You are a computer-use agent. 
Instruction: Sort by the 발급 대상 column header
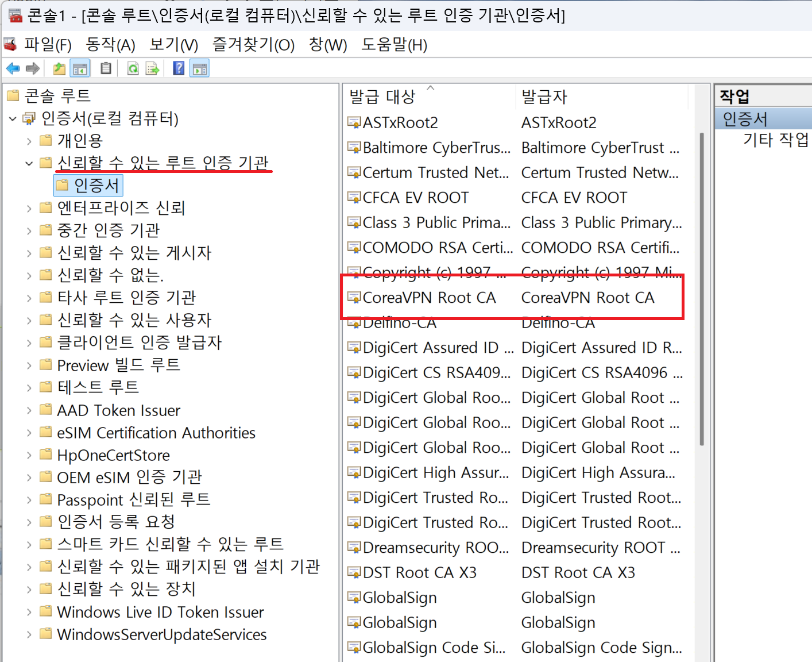[x=382, y=97]
